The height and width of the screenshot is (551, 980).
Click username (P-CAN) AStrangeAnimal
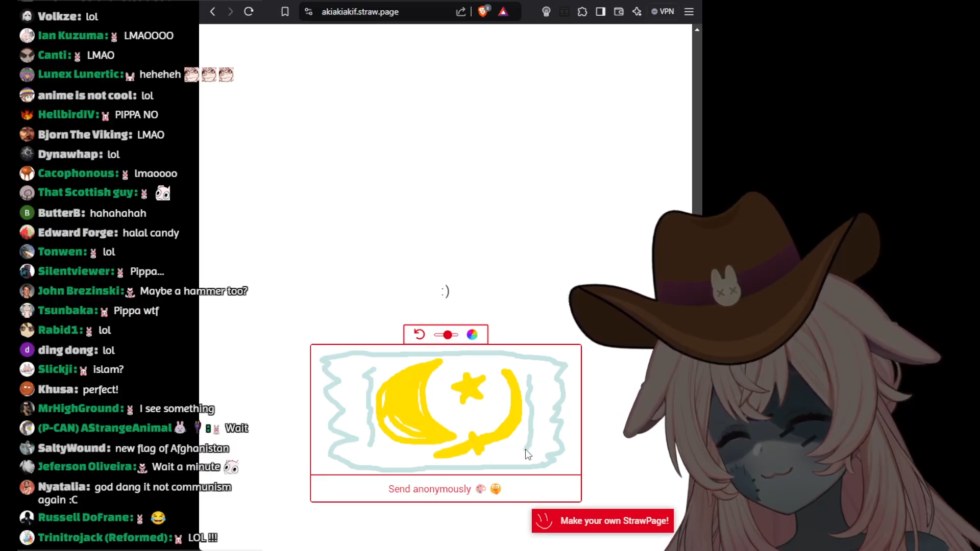click(x=105, y=428)
